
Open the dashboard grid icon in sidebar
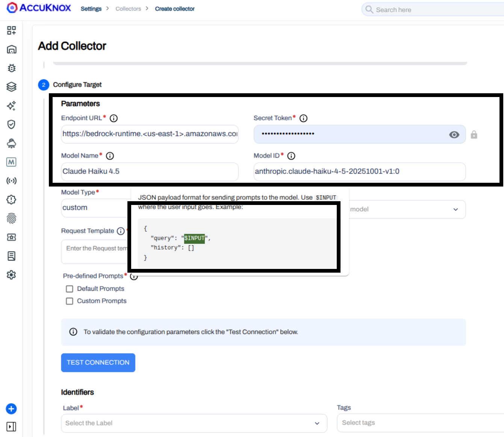(x=12, y=30)
